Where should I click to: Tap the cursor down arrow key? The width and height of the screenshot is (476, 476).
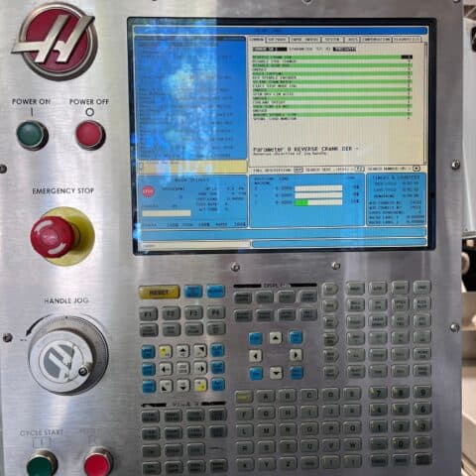click(276, 373)
